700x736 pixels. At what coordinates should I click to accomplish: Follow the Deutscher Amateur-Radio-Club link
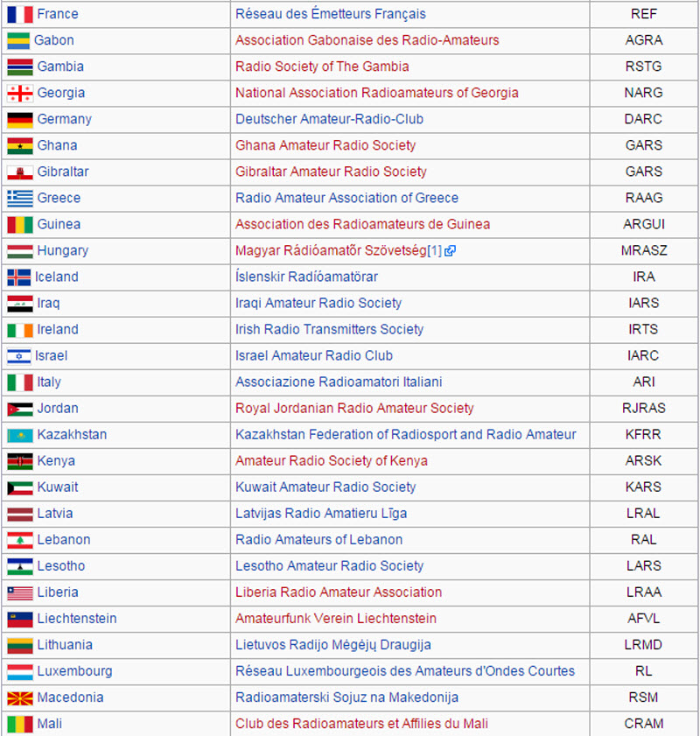click(329, 119)
